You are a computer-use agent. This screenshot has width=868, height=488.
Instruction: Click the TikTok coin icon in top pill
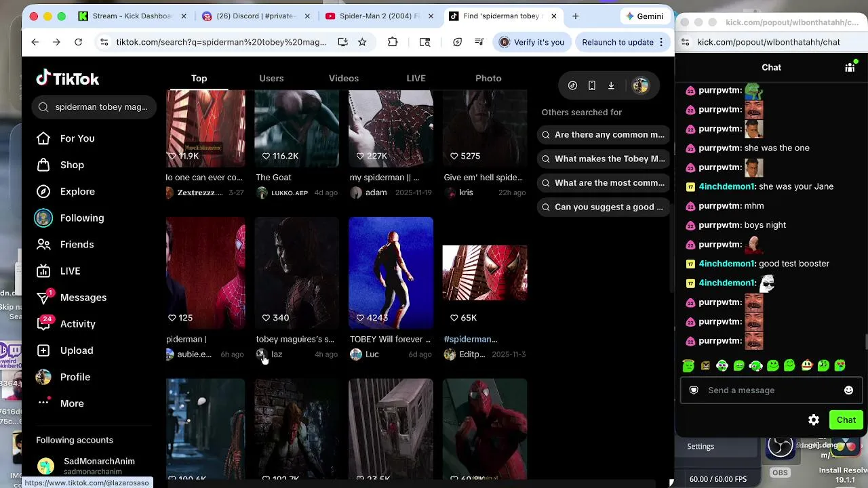click(x=573, y=85)
